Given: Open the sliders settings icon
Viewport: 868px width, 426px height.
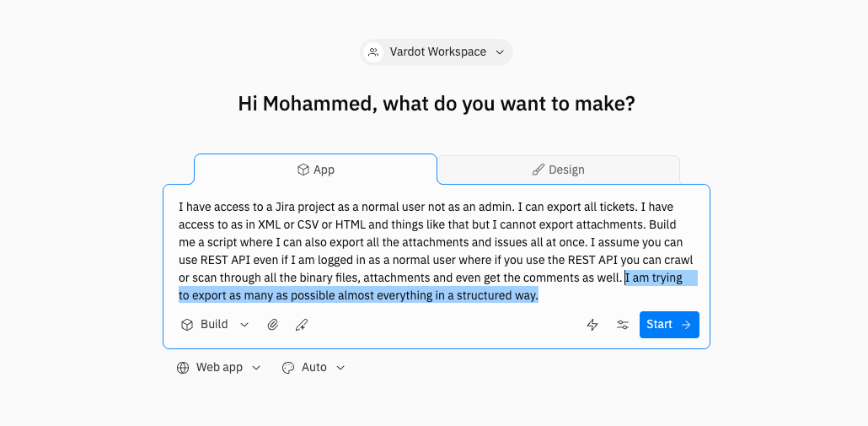Looking at the screenshot, I should pyautogui.click(x=623, y=325).
